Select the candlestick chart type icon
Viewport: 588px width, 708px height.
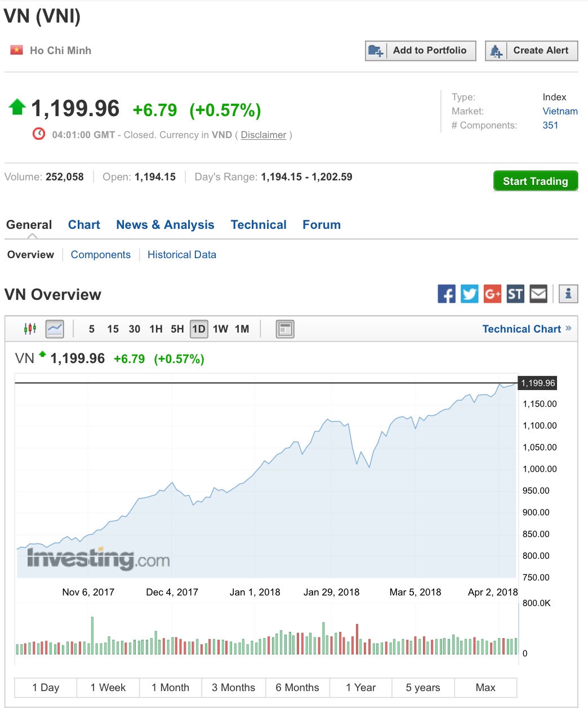[30, 329]
